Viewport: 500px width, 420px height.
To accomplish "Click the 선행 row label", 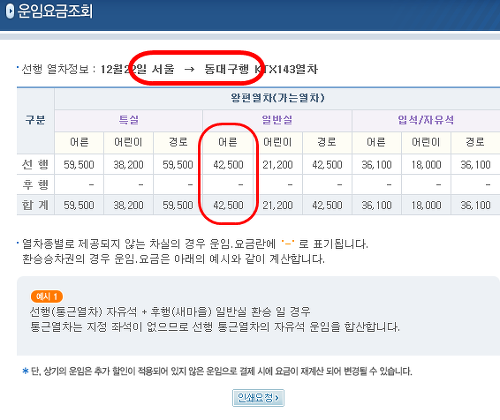I will pos(35,165).
